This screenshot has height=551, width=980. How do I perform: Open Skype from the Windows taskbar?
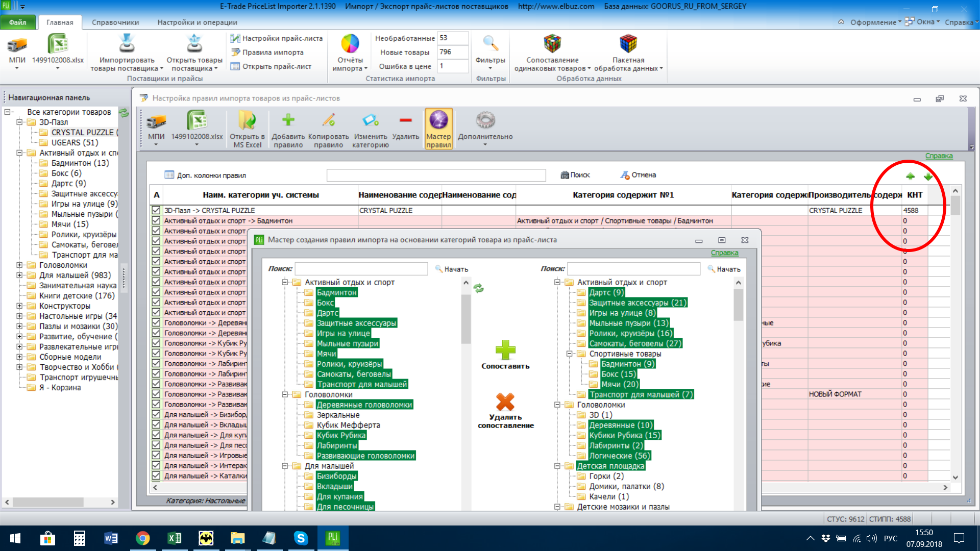pos(301,538)
